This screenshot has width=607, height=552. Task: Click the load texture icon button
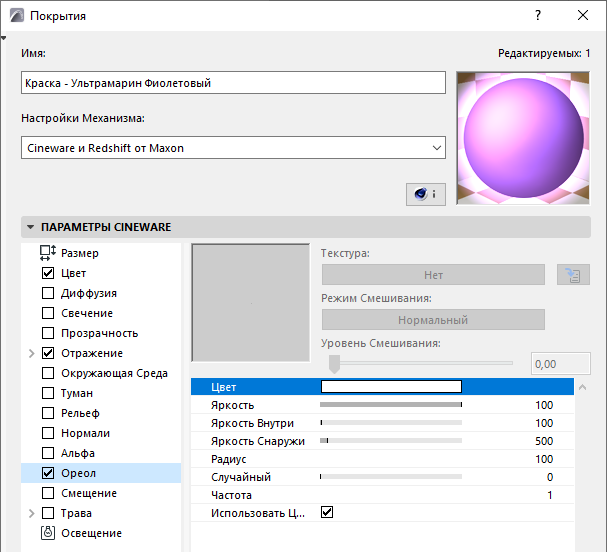pyautogui.click(x=573, y=275)
